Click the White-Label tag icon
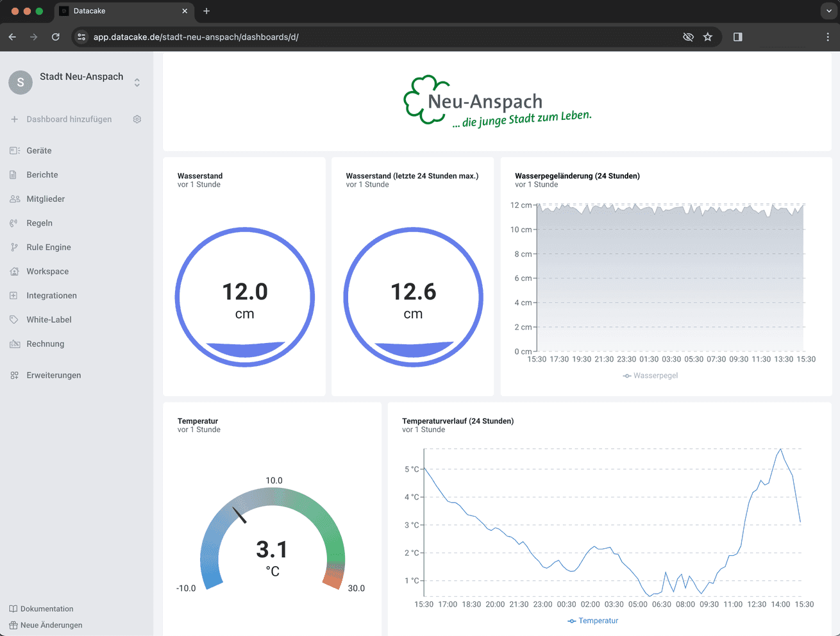840x636 pixels. pyautogui.click(x=14, y=320)
